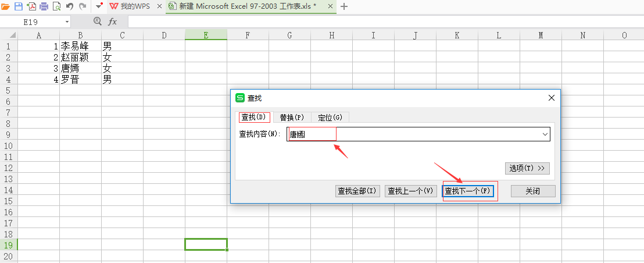Click cell C1 with 男

(x=123, y=46)
